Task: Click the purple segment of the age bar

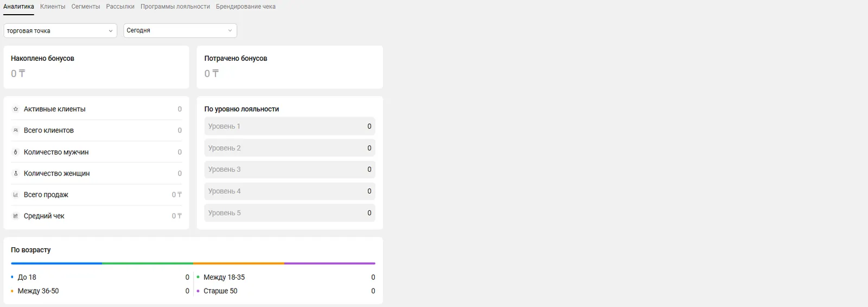Action: pyautogui.click(x=330, y=264)
